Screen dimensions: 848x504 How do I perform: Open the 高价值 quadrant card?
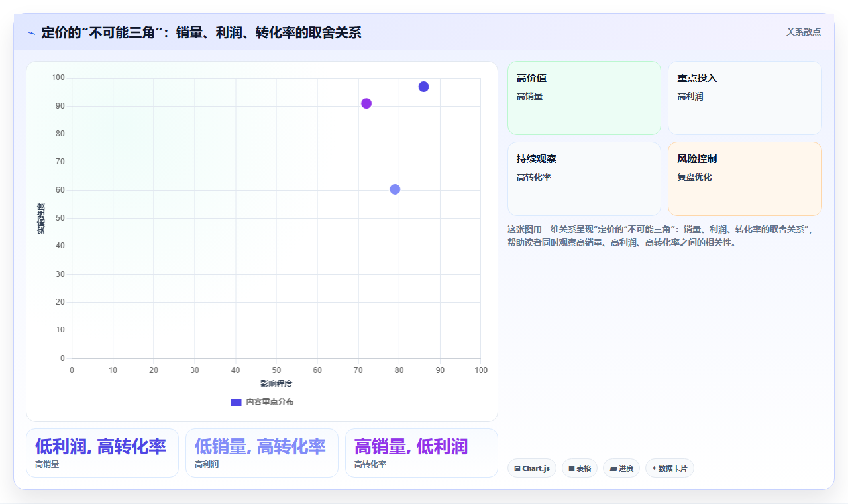[x=584, y=98]
